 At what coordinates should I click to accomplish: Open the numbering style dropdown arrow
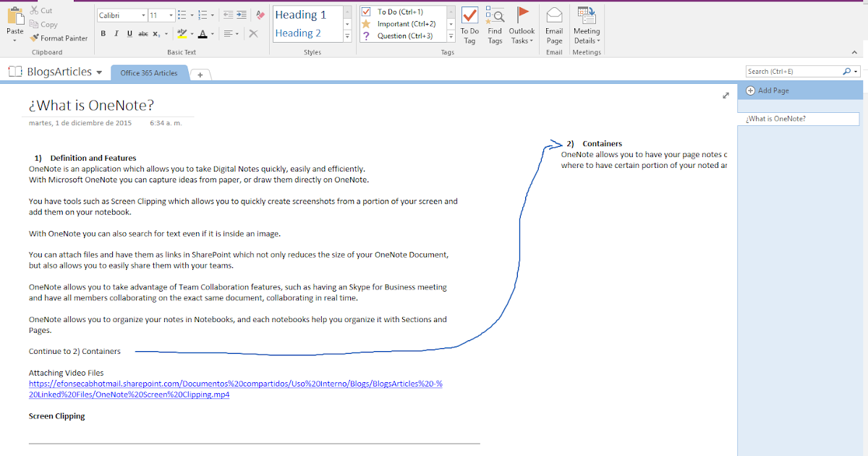(x=213, y=15)
